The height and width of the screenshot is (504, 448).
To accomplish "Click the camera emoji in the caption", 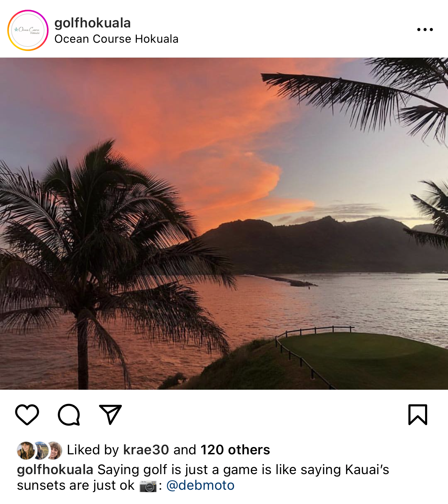I will (148, 486).
